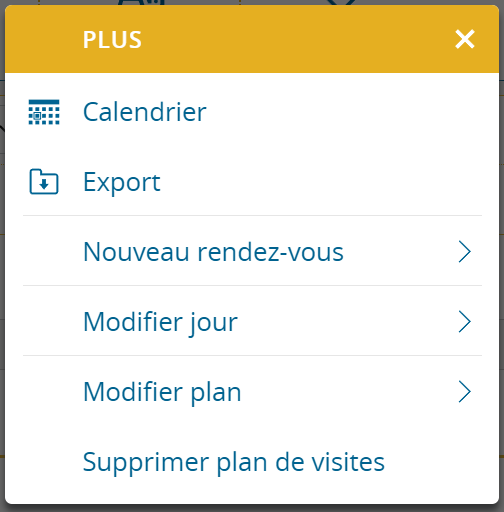Select the Modifier jour label

(160, 322)
